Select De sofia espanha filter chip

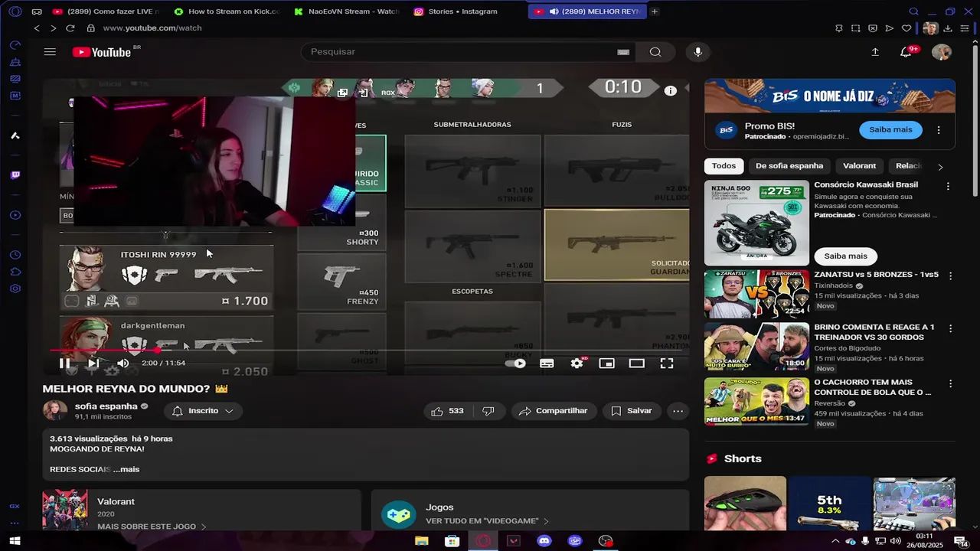pos(789,166)
